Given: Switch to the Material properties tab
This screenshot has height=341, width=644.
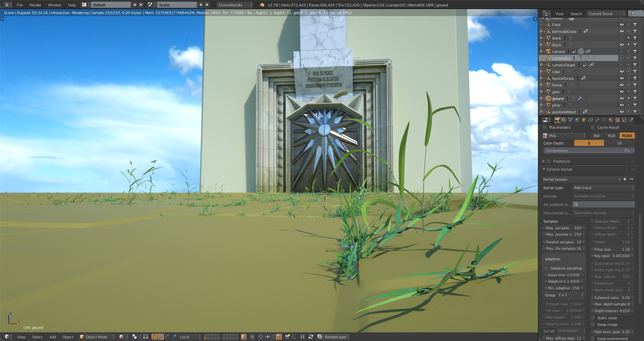Looking at the screenshot, I should click(611, 120).
